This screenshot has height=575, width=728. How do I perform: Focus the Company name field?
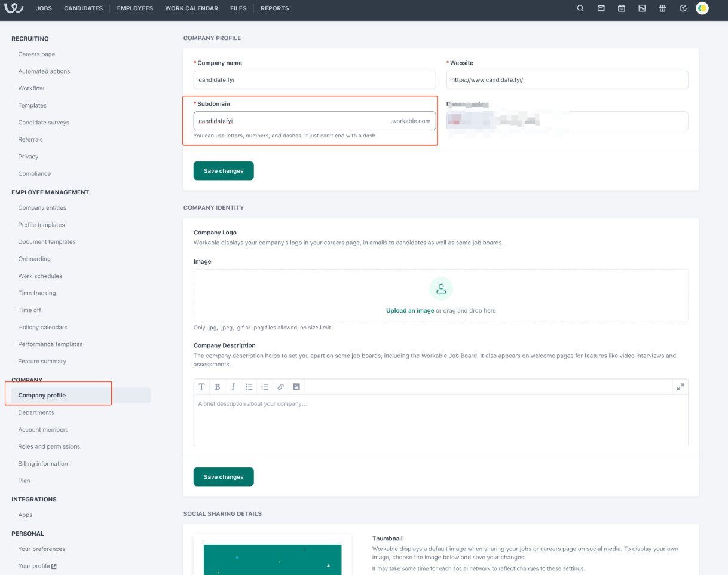point(315,79)
